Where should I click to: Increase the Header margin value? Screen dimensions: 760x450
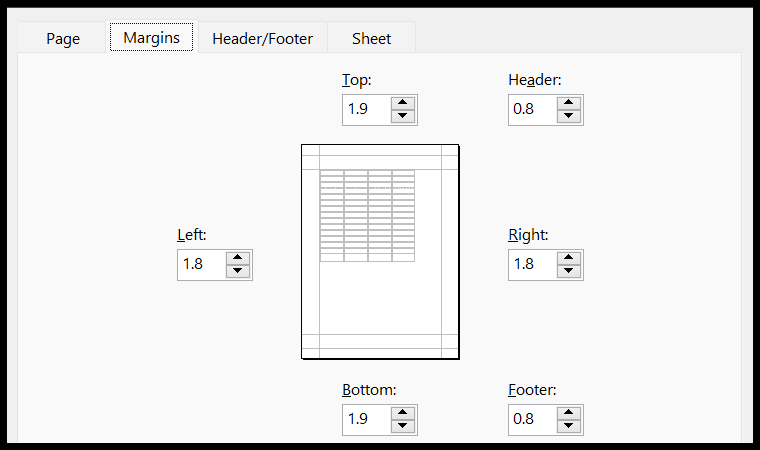(569, 103)
